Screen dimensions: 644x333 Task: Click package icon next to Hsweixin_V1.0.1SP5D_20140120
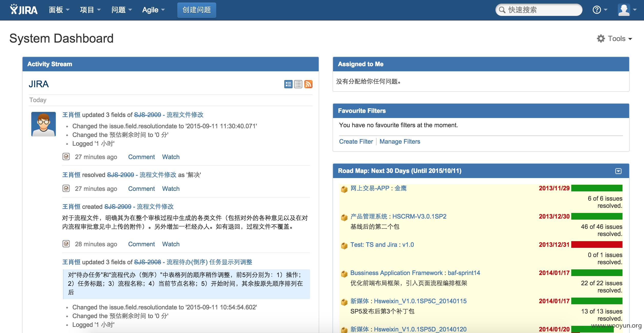click(344, 330)
